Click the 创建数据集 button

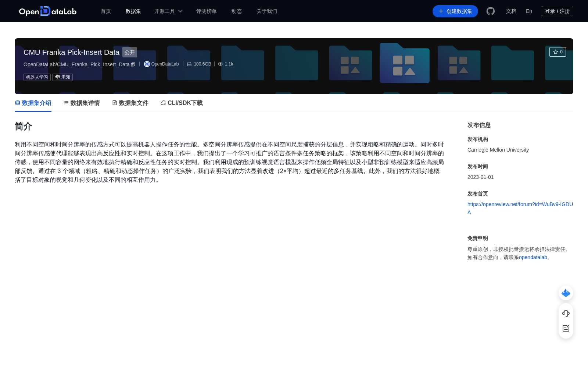point(455,11)
